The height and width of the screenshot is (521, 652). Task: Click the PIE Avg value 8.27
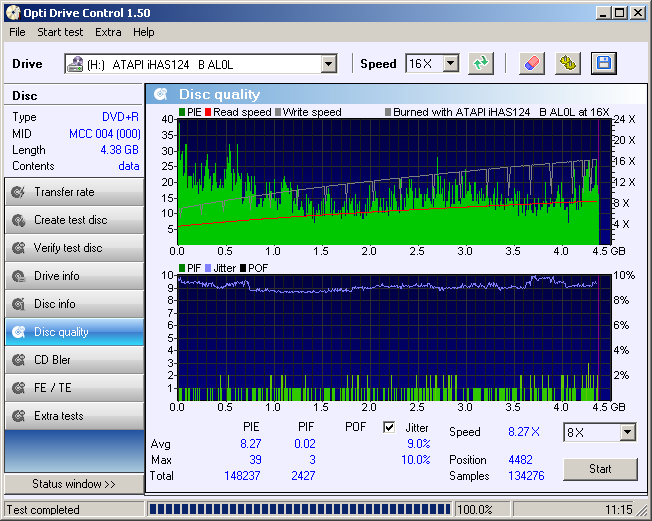pos(251,444)
